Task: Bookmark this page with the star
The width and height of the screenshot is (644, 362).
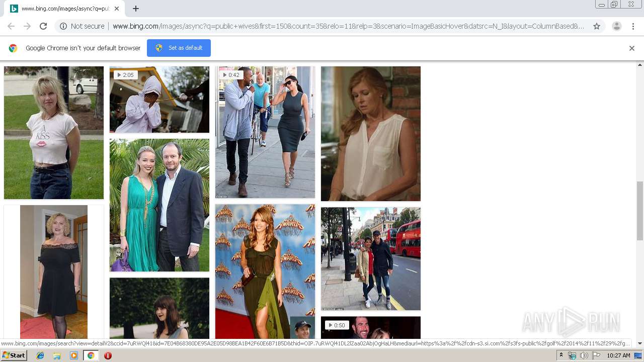Action: tap(597, 26)
